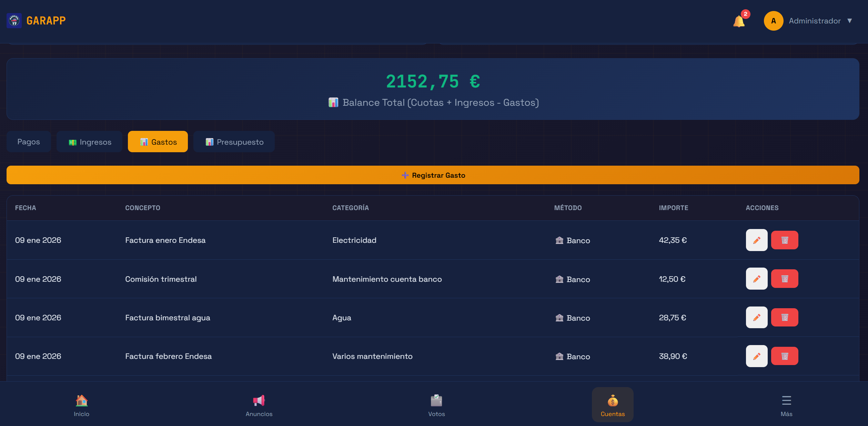Image resolution: width=868 pixels, height=426 pixels.
Task: Open the Presupuesto tab
Action: point(234,141)
